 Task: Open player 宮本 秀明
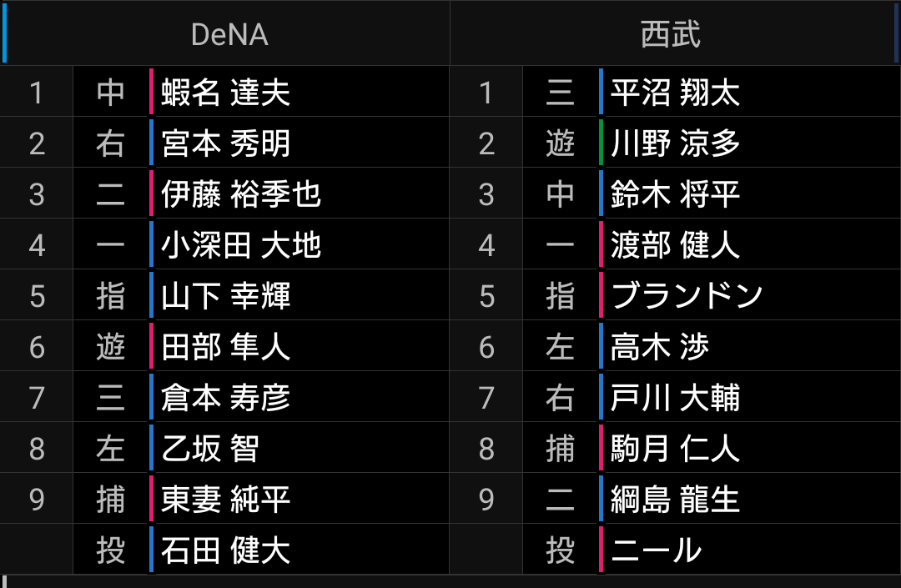(x=226, y=143)
